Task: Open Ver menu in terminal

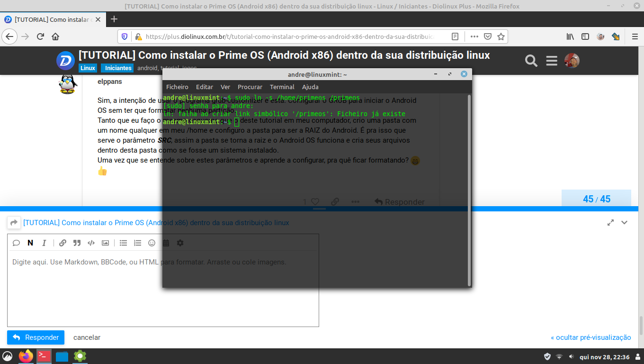Action: (x=225, y=87)
